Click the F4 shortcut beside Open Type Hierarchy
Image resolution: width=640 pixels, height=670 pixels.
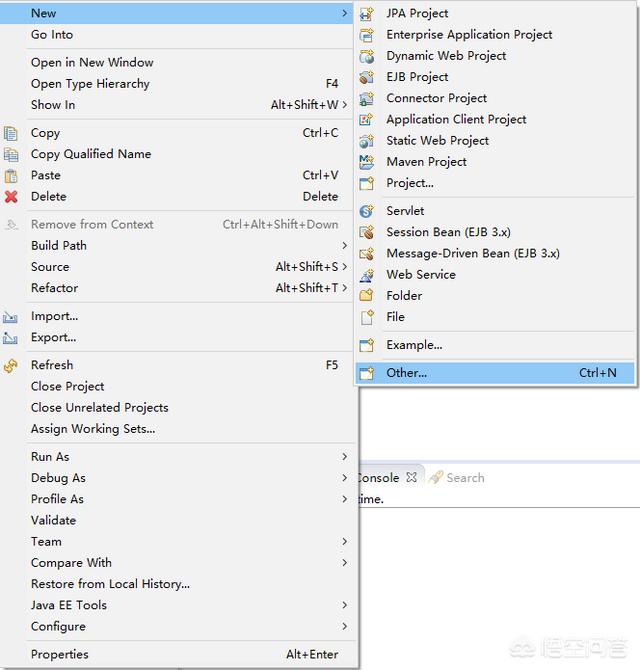(x=332, y=84)
